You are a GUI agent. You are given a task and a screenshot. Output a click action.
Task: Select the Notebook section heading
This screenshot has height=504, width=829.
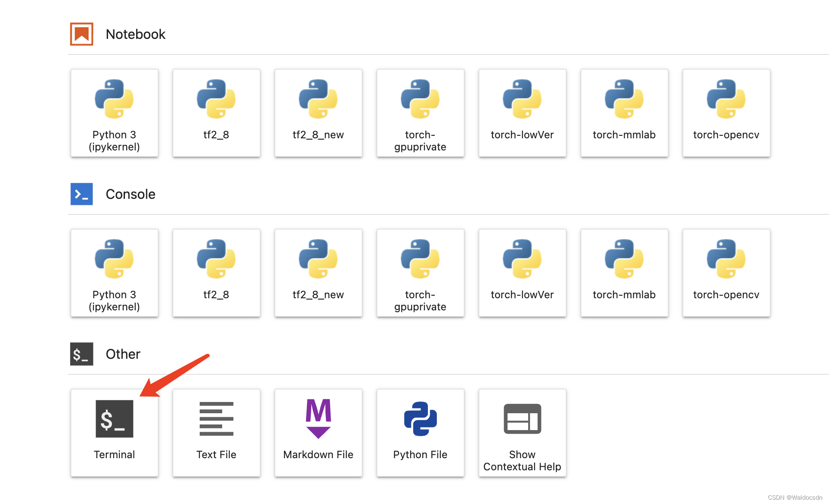coord(136,34)
